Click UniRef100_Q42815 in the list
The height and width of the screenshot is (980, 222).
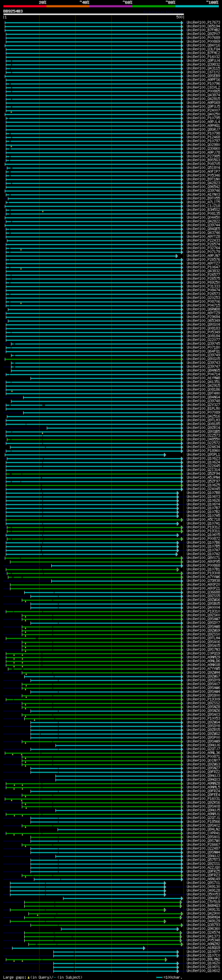pyautogui.click(x=203, y=99)
